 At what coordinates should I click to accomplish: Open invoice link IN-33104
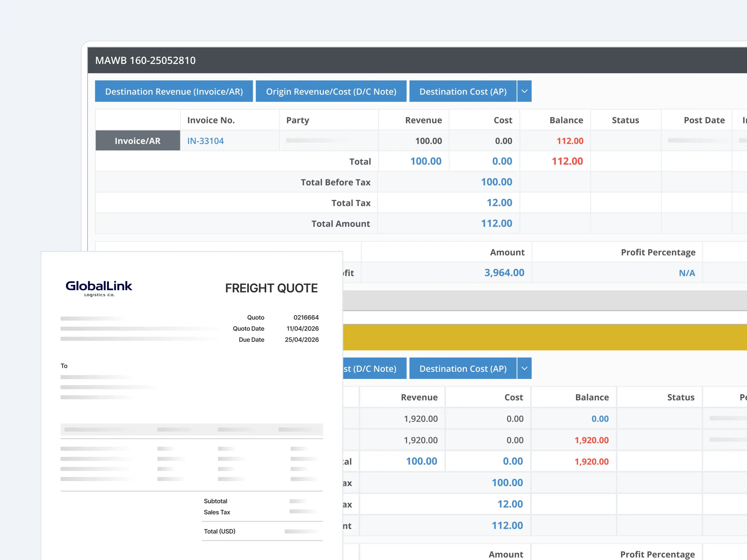point(205,141)
